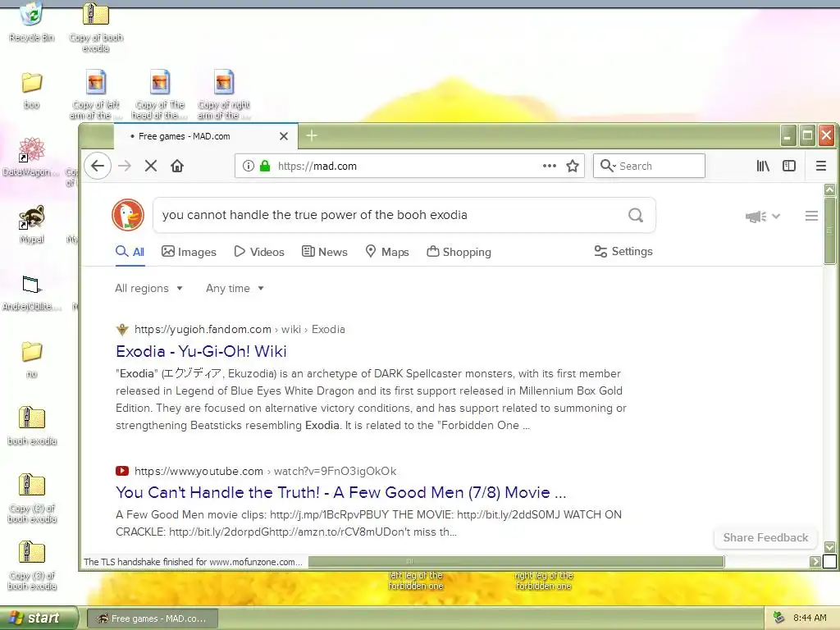Click the Firefox Search box

650,166
